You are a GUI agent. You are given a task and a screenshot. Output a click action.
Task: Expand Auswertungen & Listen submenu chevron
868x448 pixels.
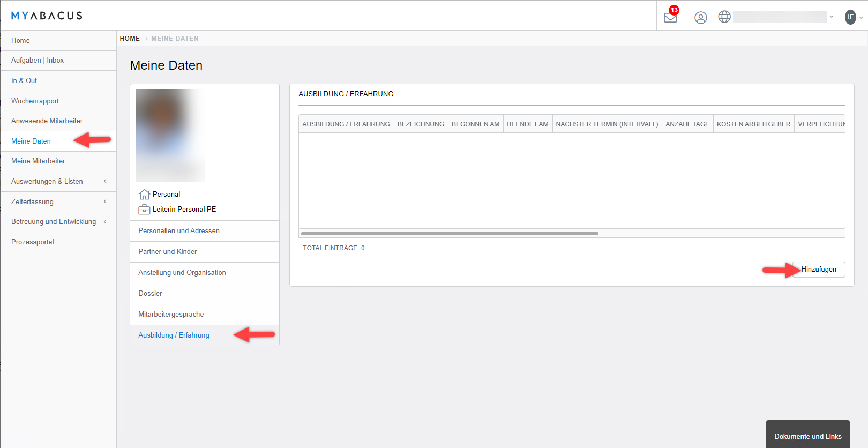pos(105,181)
